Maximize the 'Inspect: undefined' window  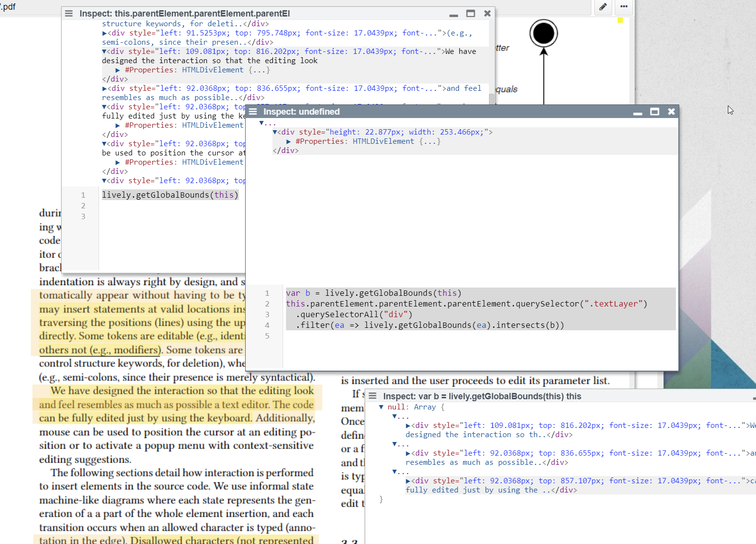655,112
